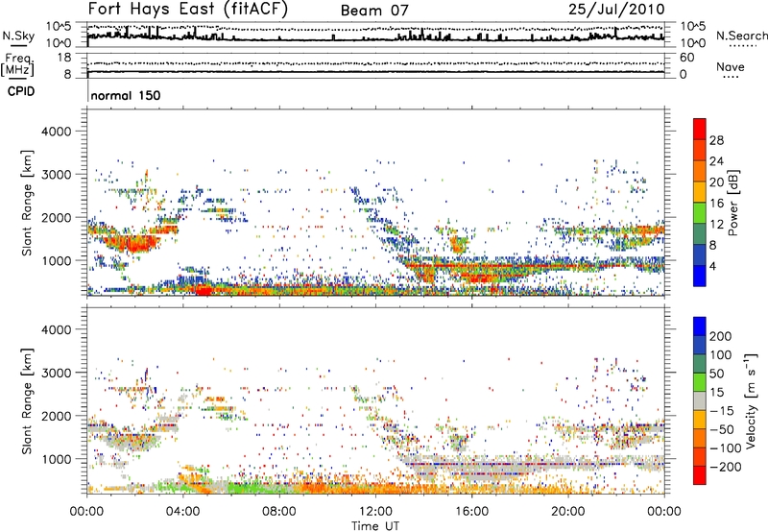Pick the light green 15–50 velocity colorbar segment
Viewport: 768px width, 532px height.
pos(700,382)
